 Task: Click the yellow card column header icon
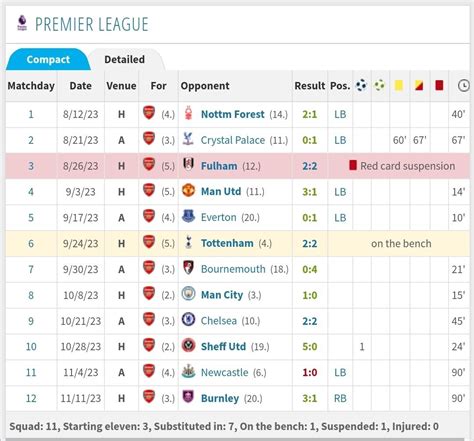399,85
